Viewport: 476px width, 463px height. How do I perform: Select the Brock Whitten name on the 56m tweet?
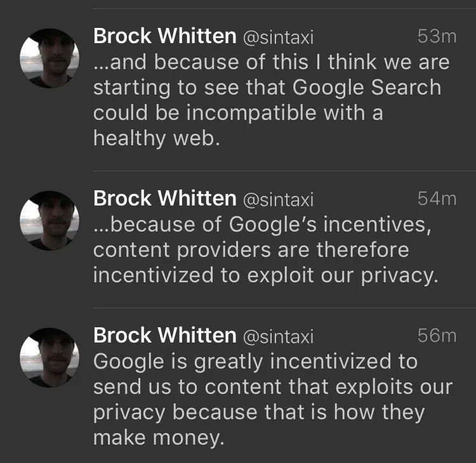(164, 335)
